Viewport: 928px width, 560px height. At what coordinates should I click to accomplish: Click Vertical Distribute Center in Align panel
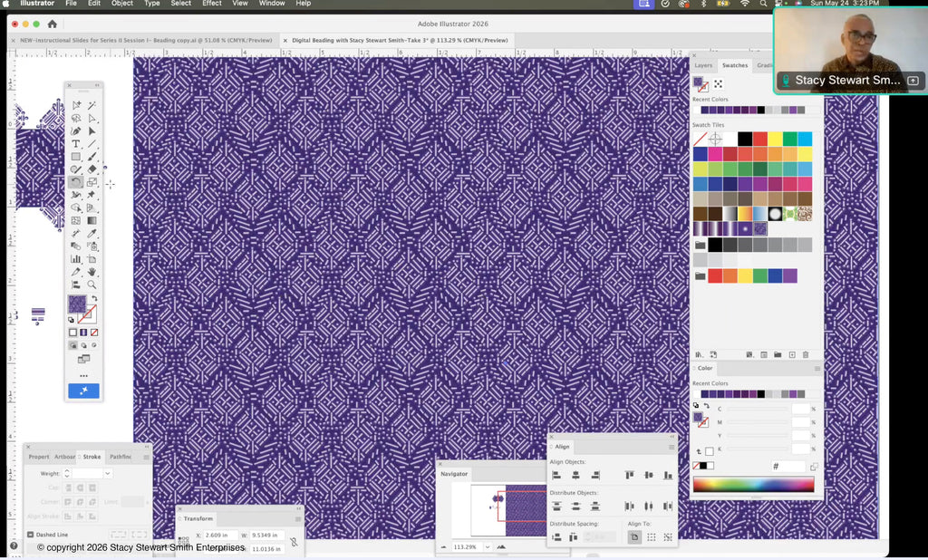point(575,507)
